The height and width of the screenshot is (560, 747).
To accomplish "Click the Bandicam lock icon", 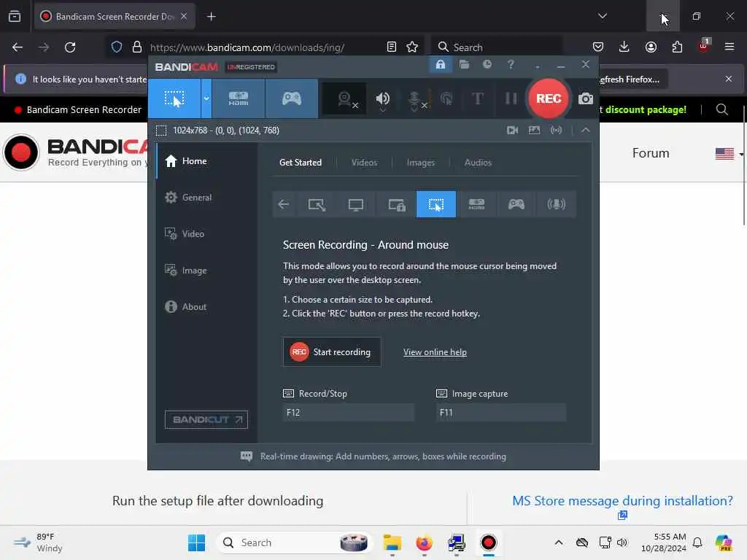I will click(x=440, y=64).
